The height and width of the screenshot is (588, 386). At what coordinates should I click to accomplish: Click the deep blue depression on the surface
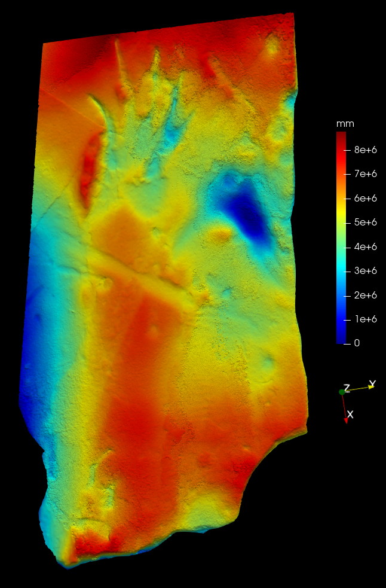click(246, 212)
